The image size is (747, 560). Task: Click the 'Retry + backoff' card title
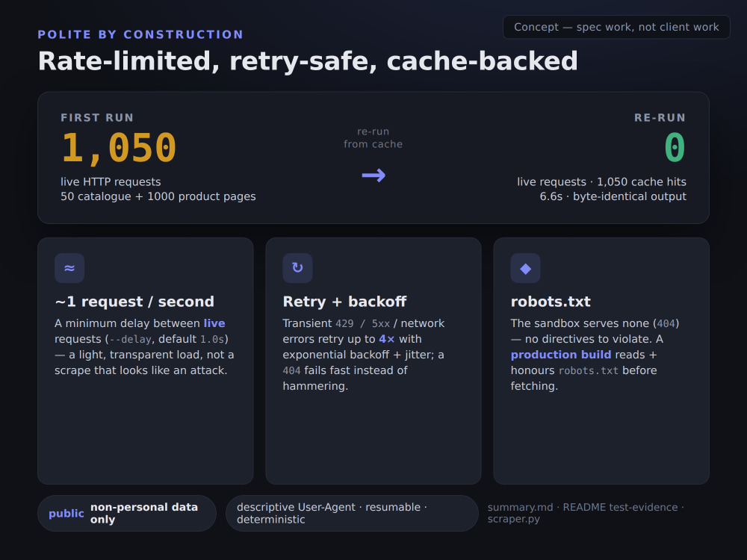click(344, 302)
